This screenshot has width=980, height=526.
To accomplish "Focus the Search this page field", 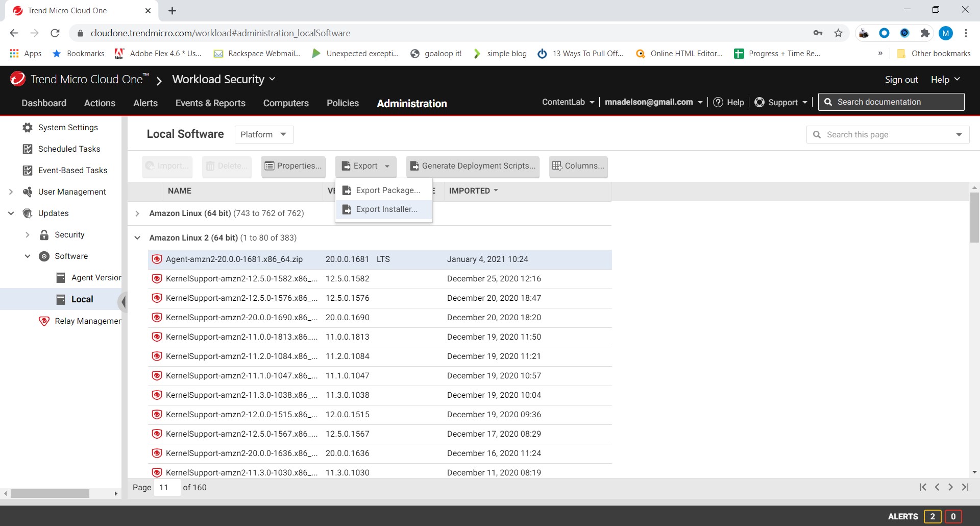I will pyautogui.click(x=888, y=135).
